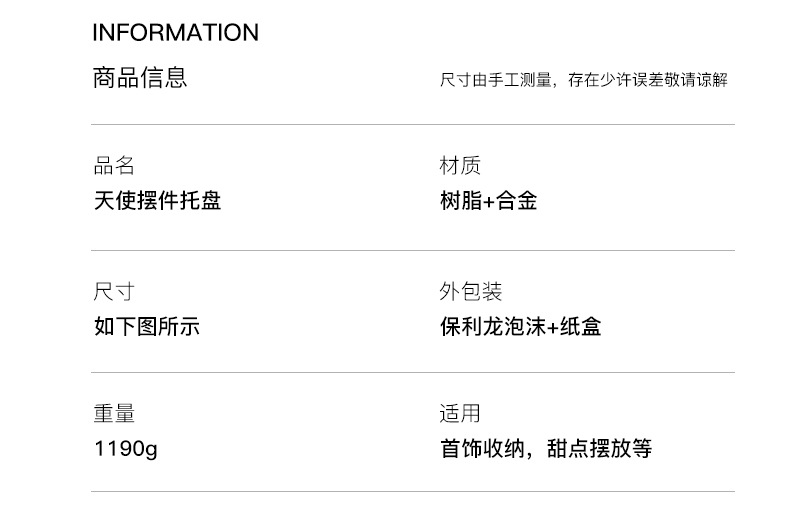Select the 天使摆件托盘 product name
Image resolution: width=790 pixels, height=517 pixels.
coord(157,201)
